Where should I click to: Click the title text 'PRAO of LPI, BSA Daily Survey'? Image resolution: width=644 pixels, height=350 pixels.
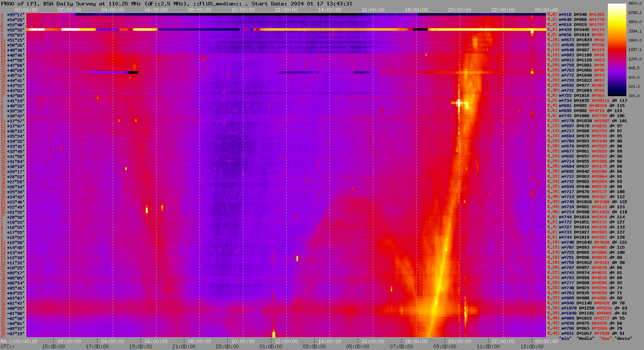pos(49,4)
